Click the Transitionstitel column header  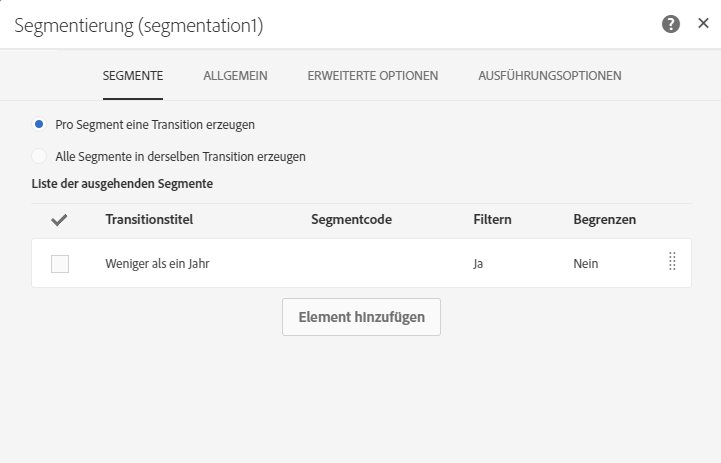(149, 219)
